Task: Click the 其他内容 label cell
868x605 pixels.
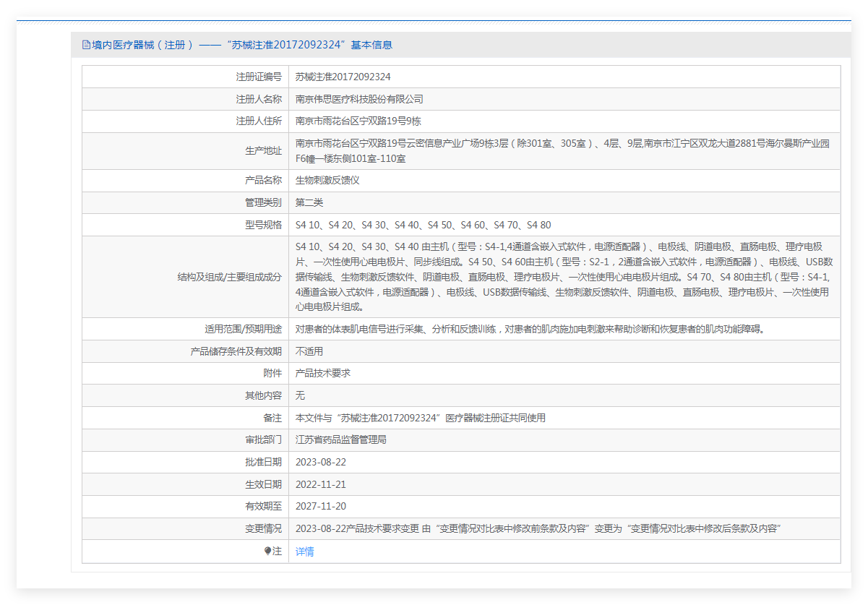Action: (185, 395)
